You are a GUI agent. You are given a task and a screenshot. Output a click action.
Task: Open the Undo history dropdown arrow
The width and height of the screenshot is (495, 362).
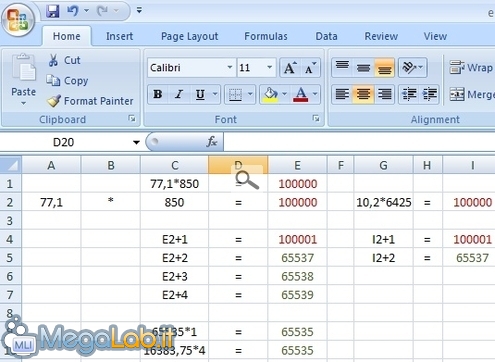tap(86, 11)
